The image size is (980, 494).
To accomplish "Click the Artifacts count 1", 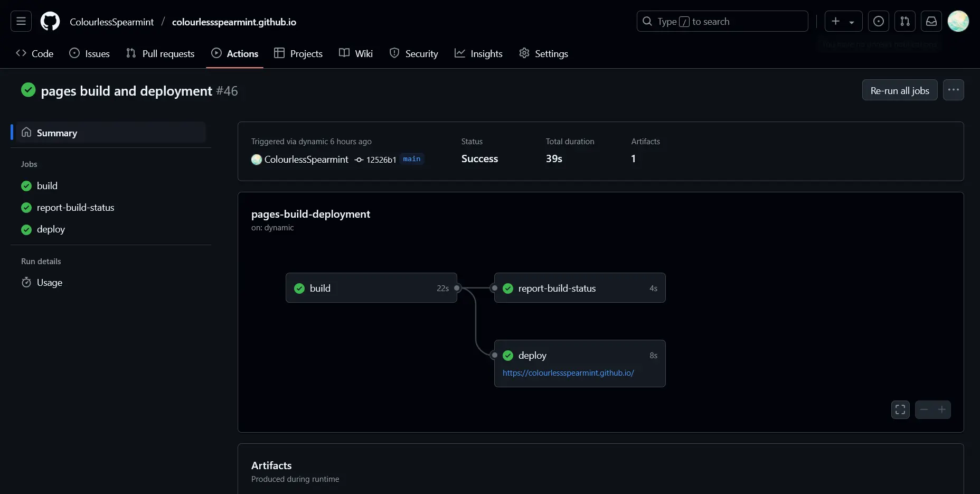I will pos(634,159).
